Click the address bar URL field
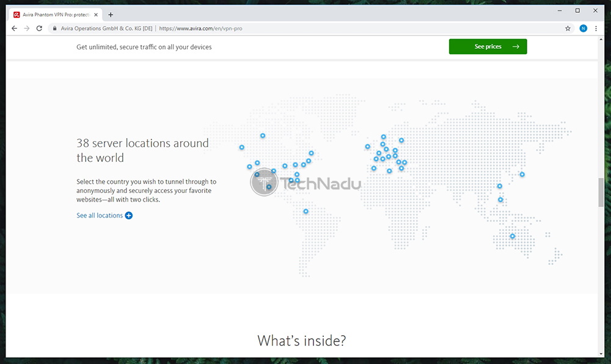 (x=312, y=29)
